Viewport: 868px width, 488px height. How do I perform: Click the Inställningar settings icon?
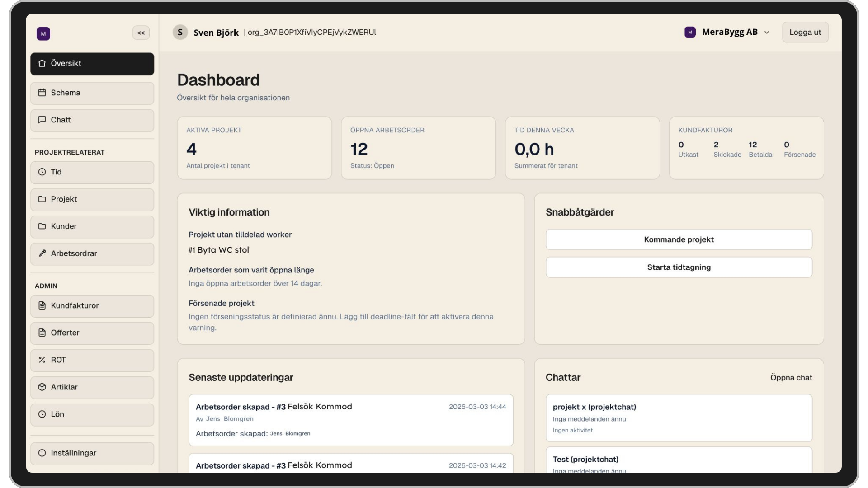click(x=42, y=453)
